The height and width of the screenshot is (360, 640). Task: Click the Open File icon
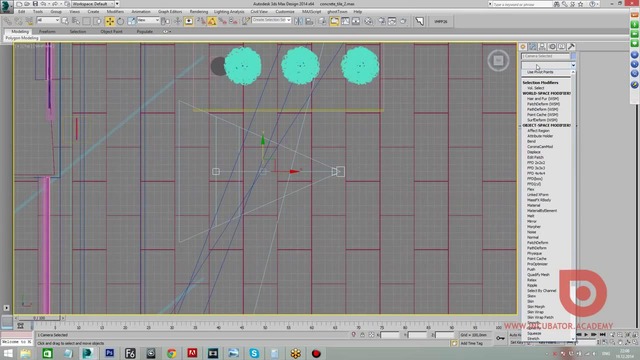[x=27, y=4]
